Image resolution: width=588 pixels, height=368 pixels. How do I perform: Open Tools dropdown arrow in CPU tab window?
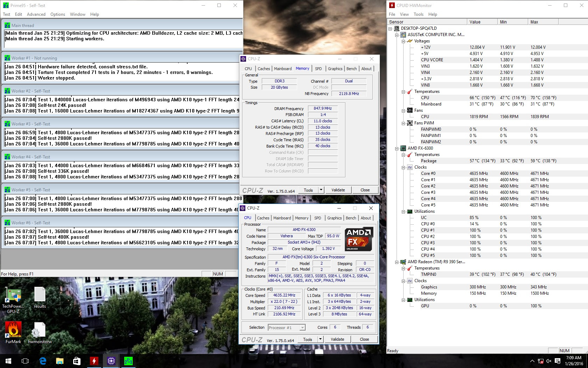pyautogui.click(x=320, y=339)
